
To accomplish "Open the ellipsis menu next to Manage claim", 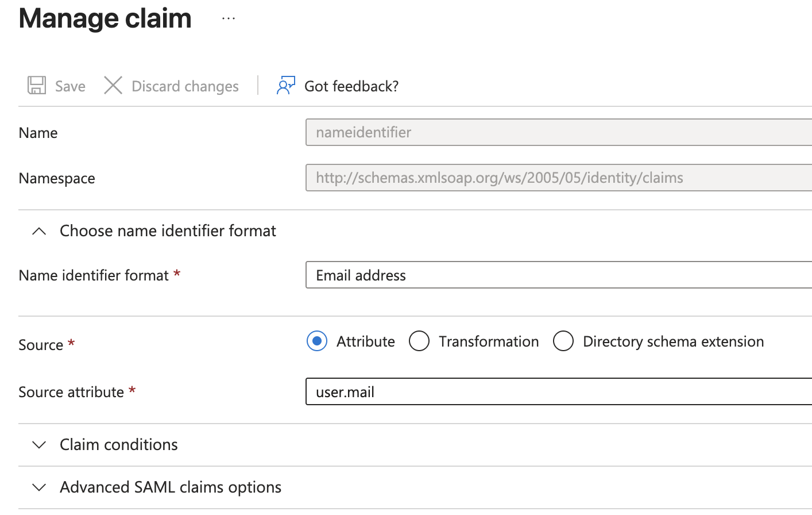I will pyautogui.click(x=228, y=17).
